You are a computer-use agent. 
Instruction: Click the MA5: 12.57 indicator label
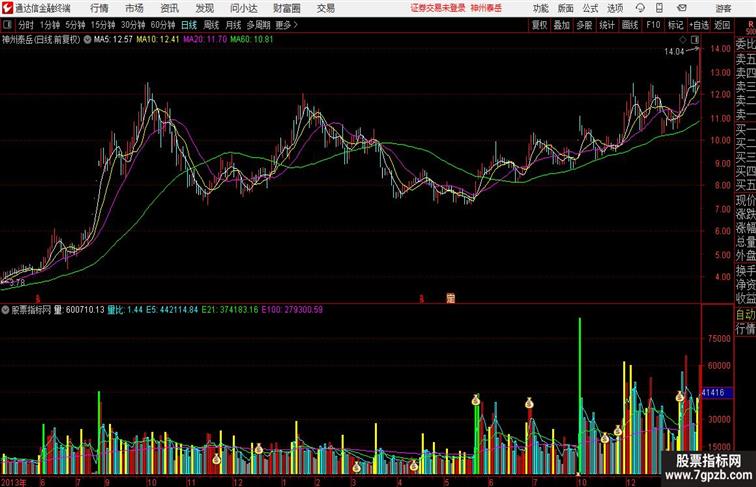point(113,40)
